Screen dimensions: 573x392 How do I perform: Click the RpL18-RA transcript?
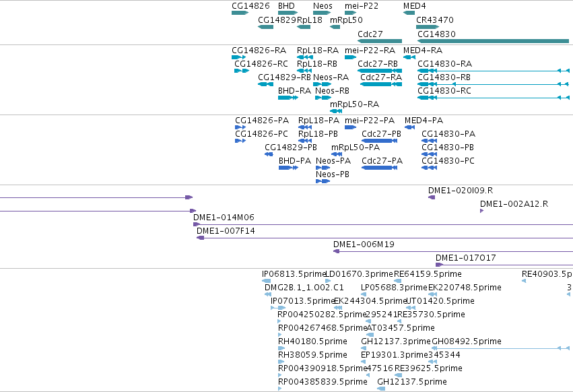pyautogui.click(x=305, y=57)
